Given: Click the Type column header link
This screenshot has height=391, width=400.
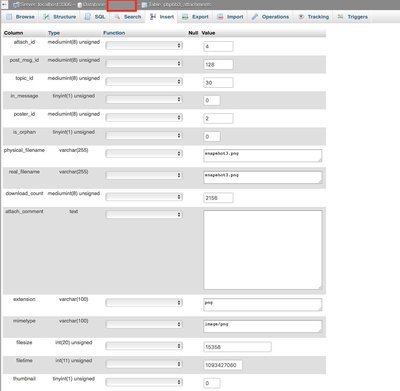Looking at the screenshot, I should pos(54,33).
